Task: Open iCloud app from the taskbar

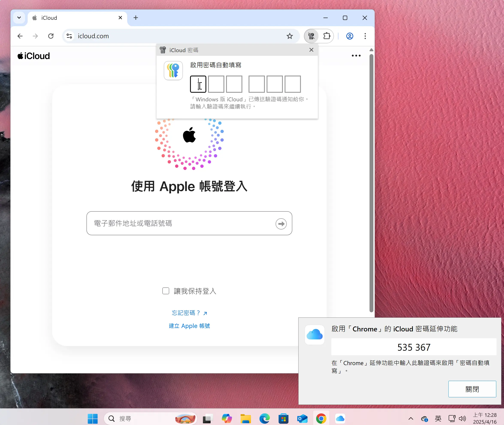Action: pos(340,419)
